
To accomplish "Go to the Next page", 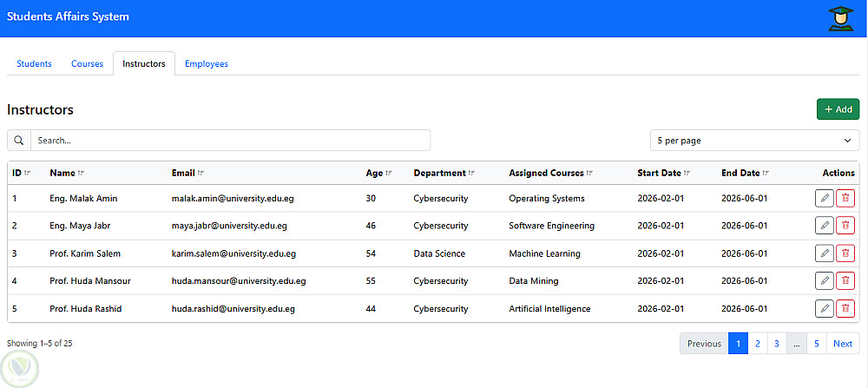I will (x=842, y=343).
